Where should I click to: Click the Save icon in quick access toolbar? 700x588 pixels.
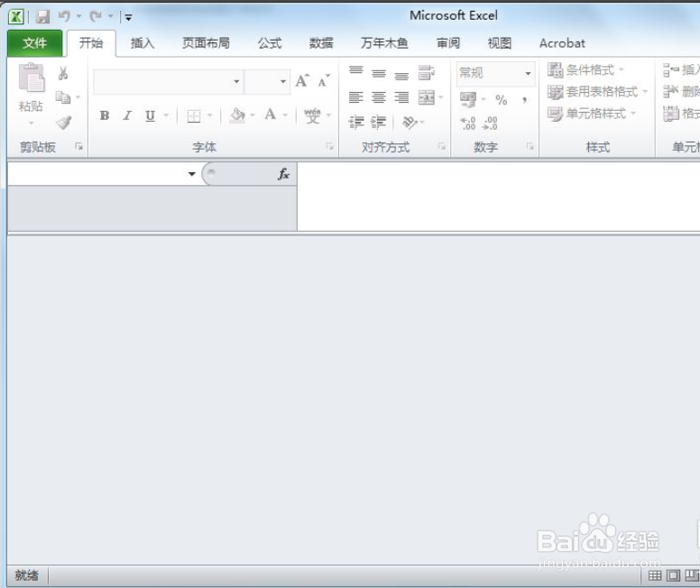point(43,17)
